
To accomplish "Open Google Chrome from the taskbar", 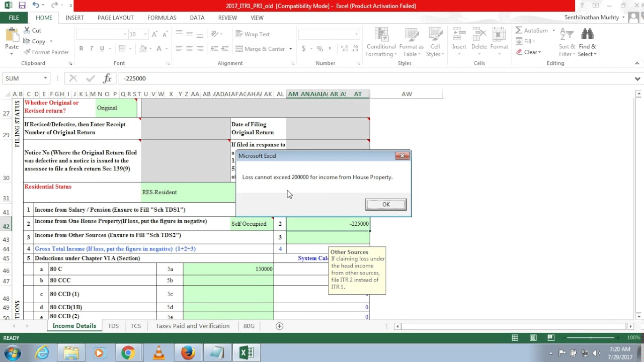I will 128,353.
